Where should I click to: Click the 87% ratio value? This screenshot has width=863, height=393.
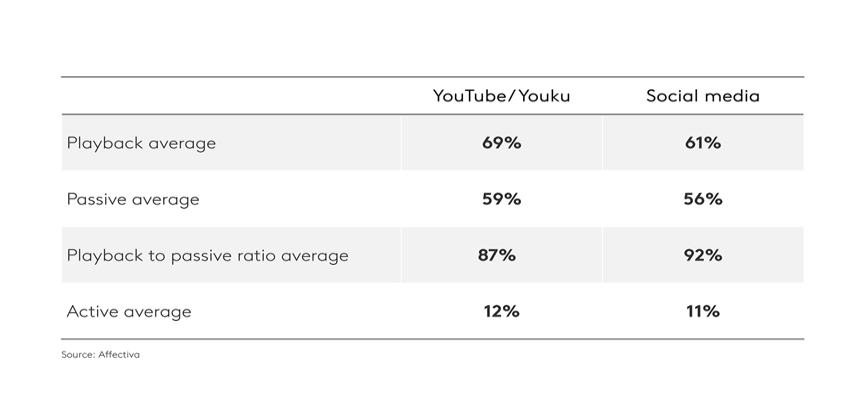pos(497,255)
